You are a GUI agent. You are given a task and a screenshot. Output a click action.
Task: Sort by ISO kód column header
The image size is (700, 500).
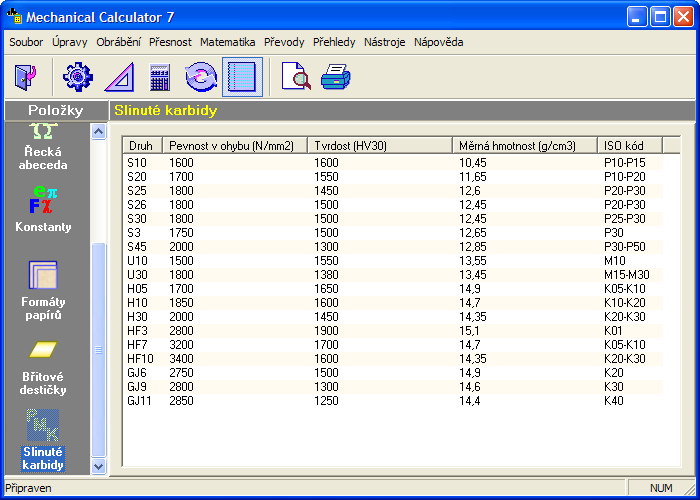[x=630, y=146]
